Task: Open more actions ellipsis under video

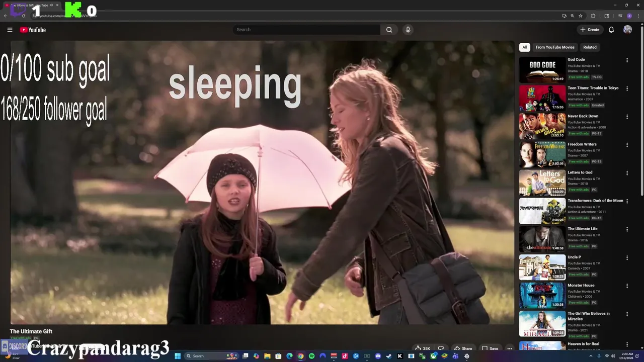Action: [x=510, y=348]
